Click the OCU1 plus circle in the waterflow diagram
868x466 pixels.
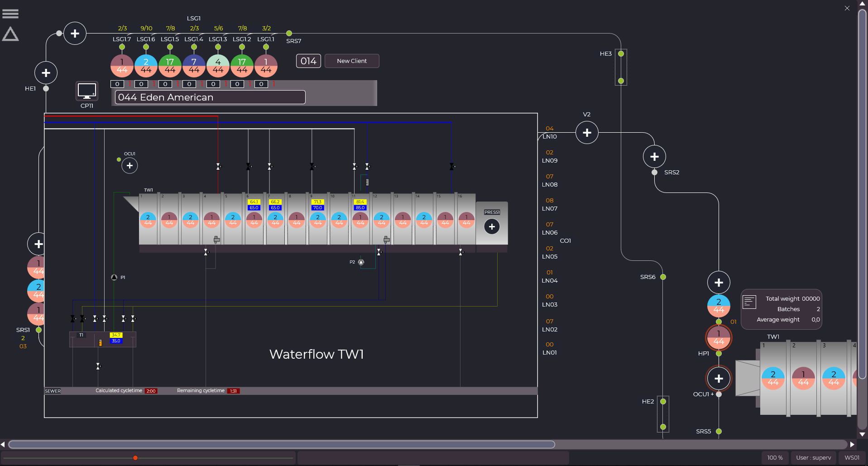[129, 166]
